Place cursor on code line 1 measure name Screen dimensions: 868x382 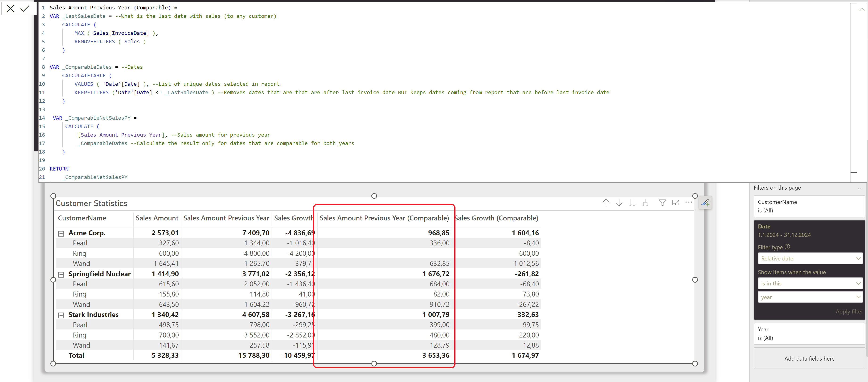coord(110,7)
